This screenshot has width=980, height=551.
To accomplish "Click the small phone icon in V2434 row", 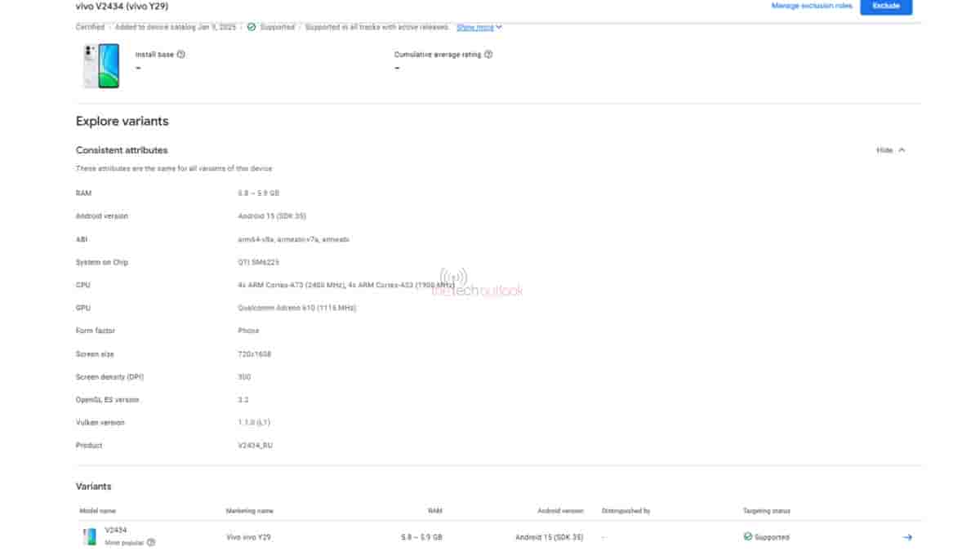I will [x=89, y=536].
